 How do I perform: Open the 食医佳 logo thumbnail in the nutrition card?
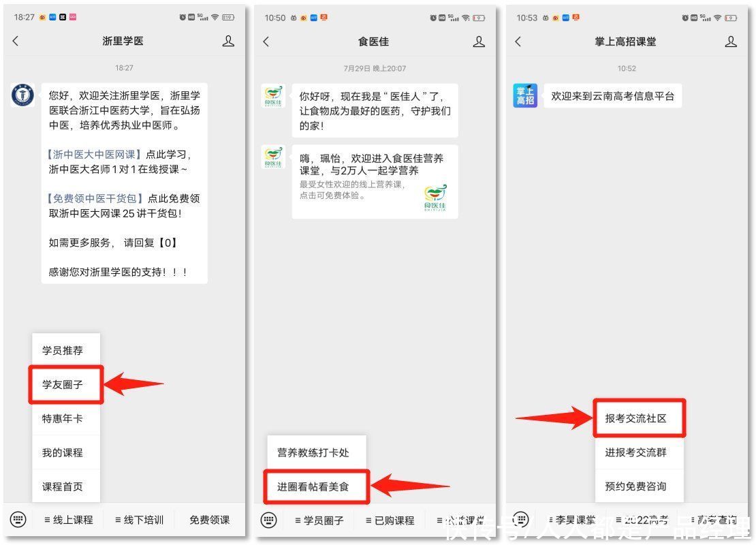tap(435, 198)
